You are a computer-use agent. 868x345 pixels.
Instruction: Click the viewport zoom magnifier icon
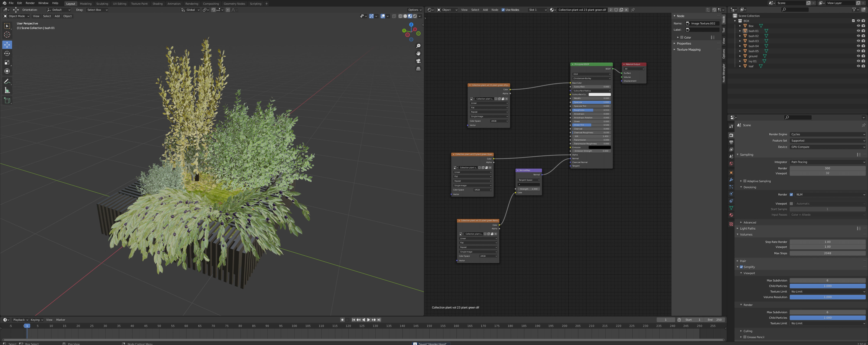click(x=418, y=46)
